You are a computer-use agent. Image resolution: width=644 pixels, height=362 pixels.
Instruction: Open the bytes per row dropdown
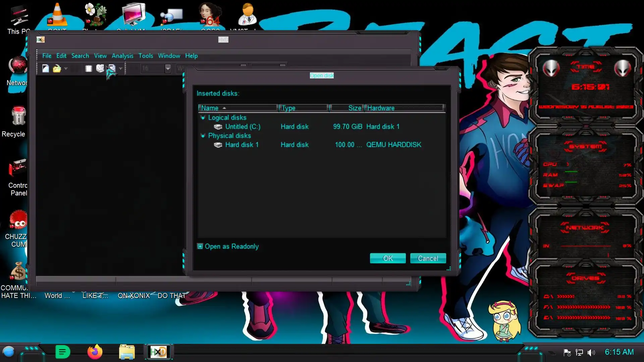tap(168, 68)
